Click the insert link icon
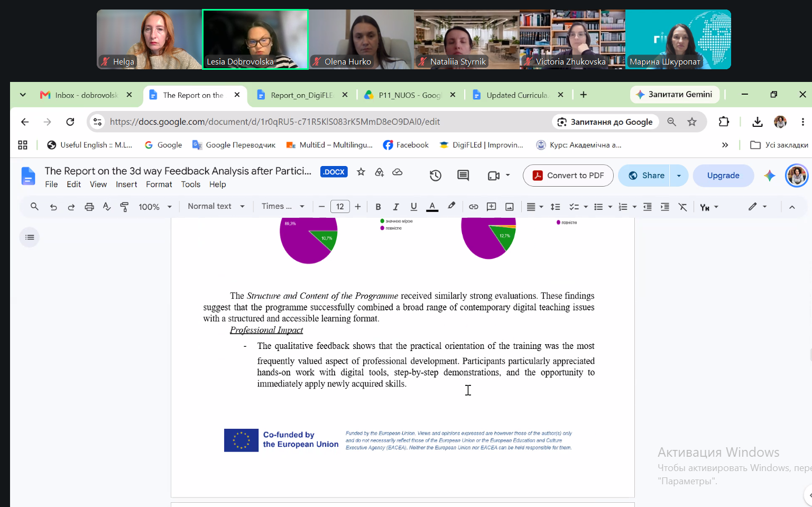812x507 pixels. (474, 207)
